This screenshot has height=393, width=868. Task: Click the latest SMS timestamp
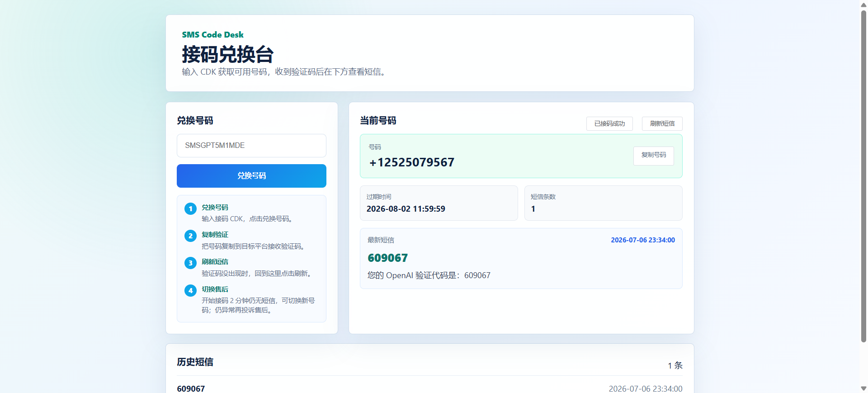(643, 240)
